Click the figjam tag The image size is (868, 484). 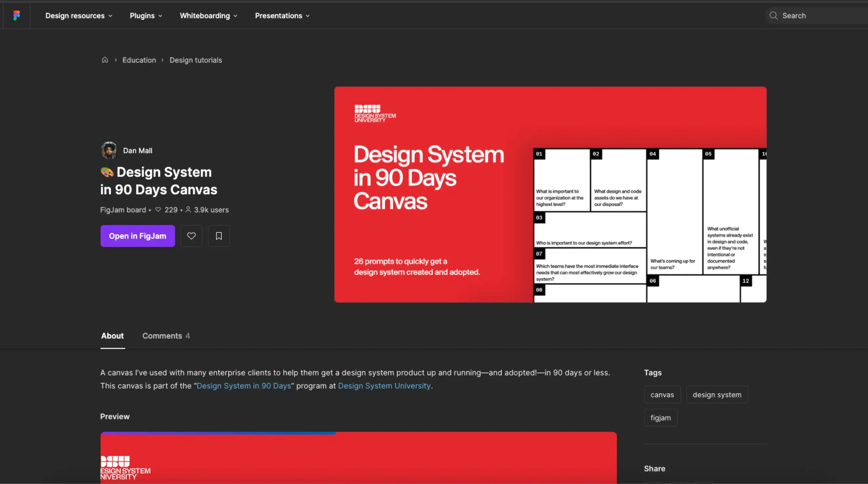click(x=660, y=418)
